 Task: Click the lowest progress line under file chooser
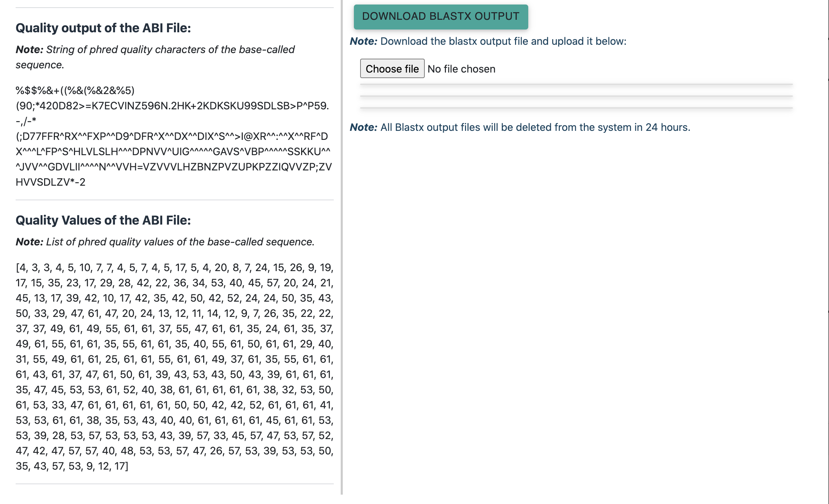(x=576, y=108)
